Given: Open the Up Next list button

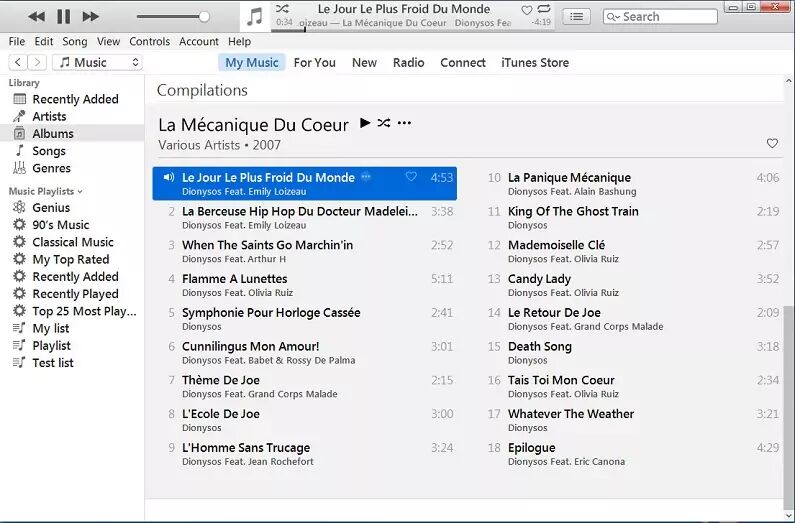Looking at the screenshot, I should point(576,17).
